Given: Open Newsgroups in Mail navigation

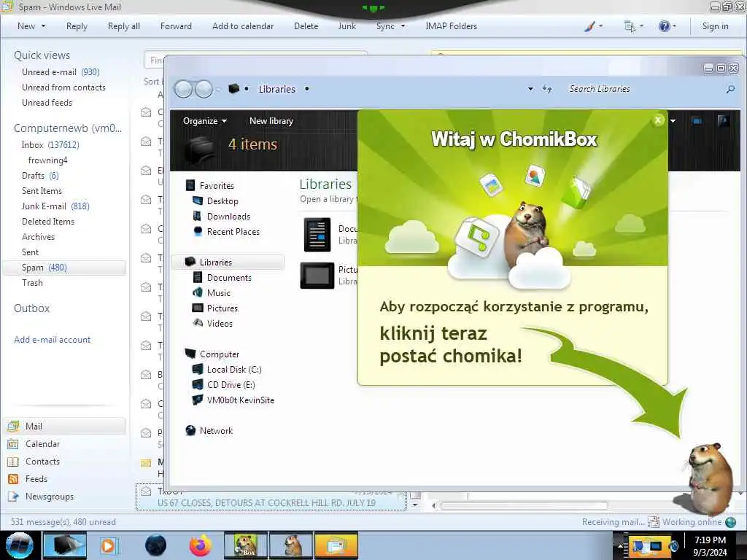Looking at the screenshot, I should coord(50,497).
